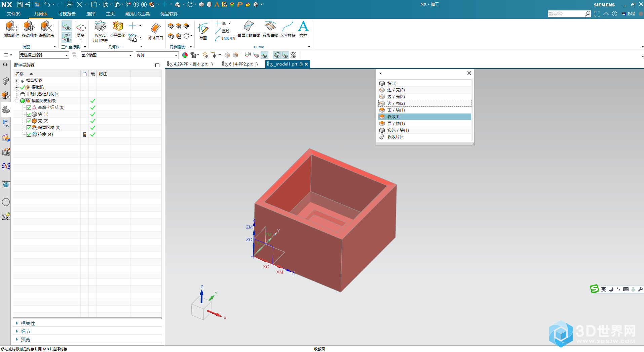
Task: Select 收敛面 in the quick pick list
Action: (425, 117)
